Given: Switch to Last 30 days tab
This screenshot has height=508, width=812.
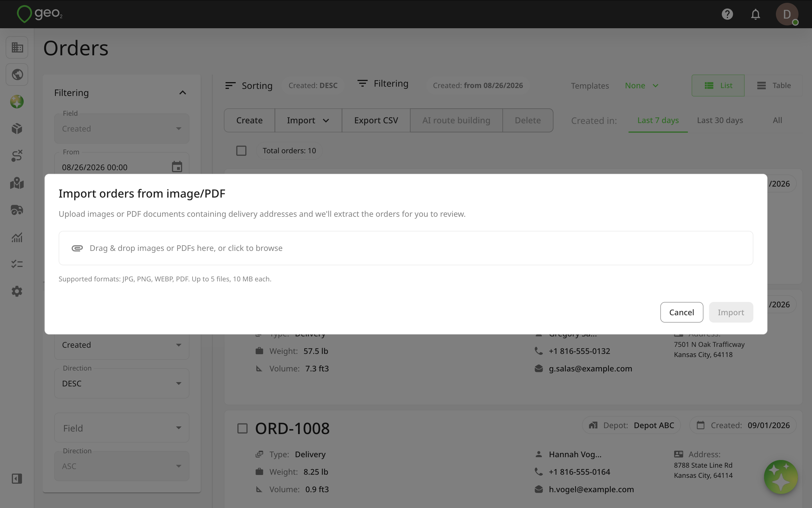Looking at the screenshot, I should (720, 120).
